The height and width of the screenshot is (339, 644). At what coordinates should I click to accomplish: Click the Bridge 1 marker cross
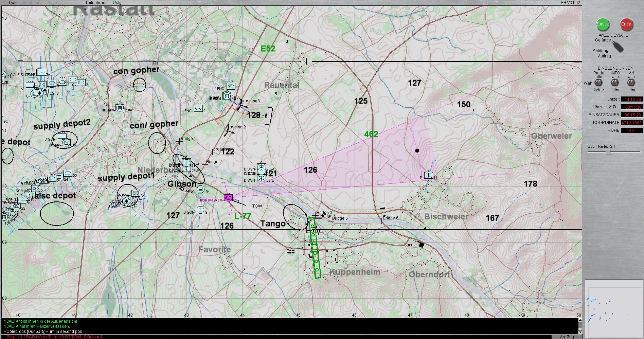tap(179, 141)
